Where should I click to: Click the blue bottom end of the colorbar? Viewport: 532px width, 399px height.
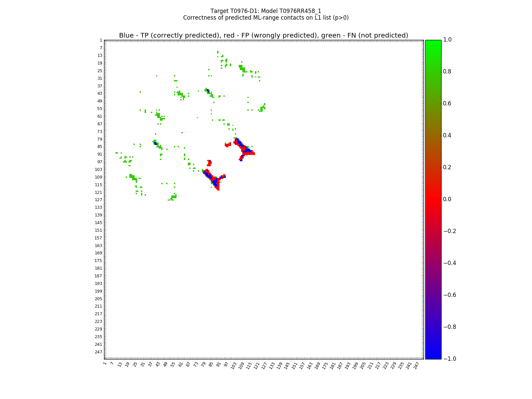point(433,357)
